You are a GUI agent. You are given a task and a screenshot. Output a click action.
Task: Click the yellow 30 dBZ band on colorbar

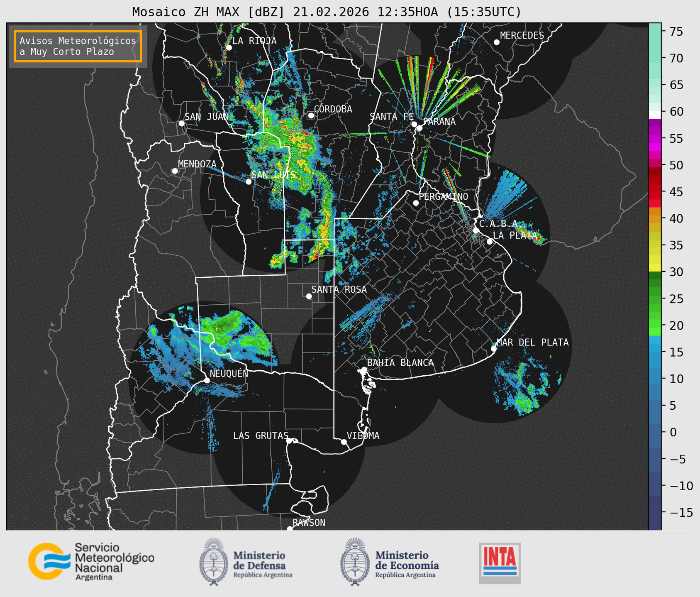point(654,268)
